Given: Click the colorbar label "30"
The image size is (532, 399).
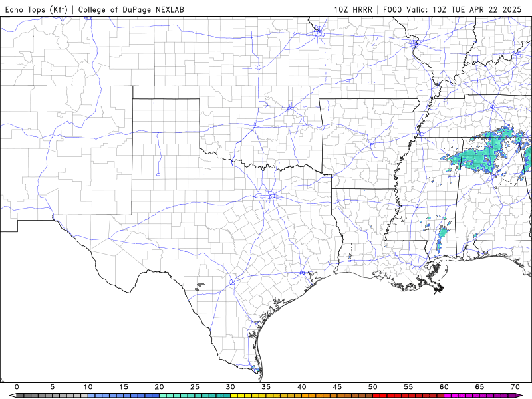Looking at the screenshot, I should tap(230, 387).
